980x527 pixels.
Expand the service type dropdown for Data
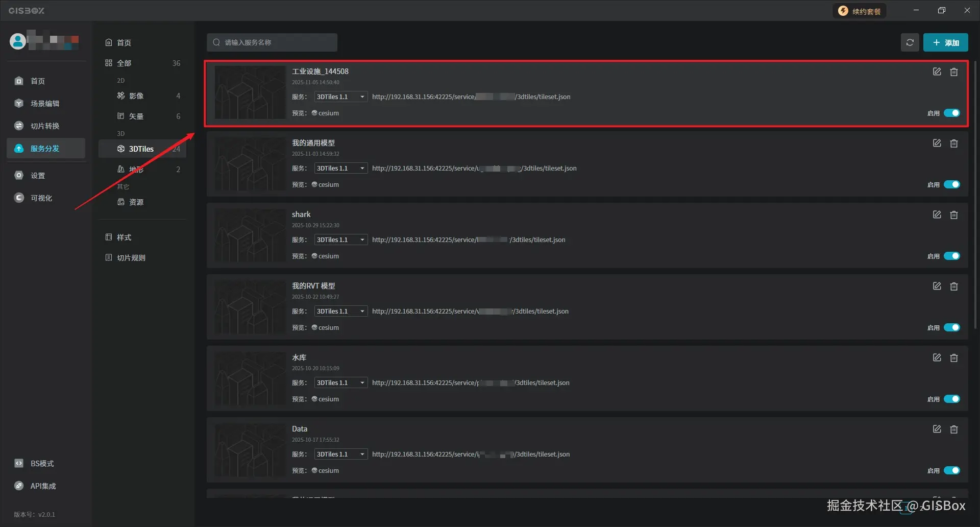tap(340, 454)
